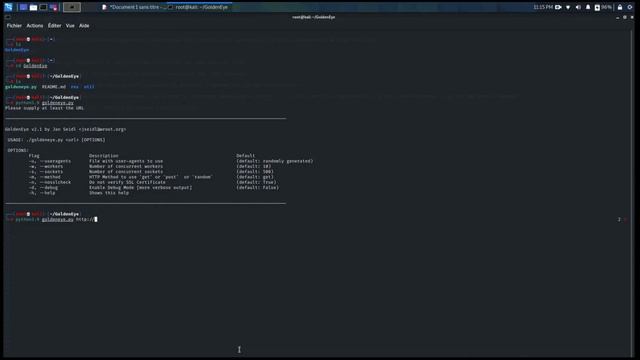The height and width of the screenshot is (360, 640).
Task: Click the workspace switcher thumbnail
Action: tap(72, 7)
